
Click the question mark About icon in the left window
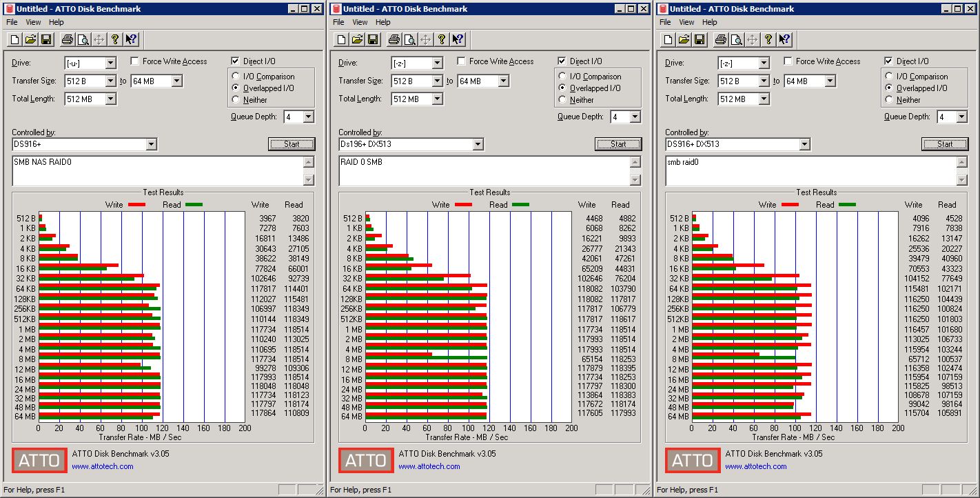click(x=114, y=39)
